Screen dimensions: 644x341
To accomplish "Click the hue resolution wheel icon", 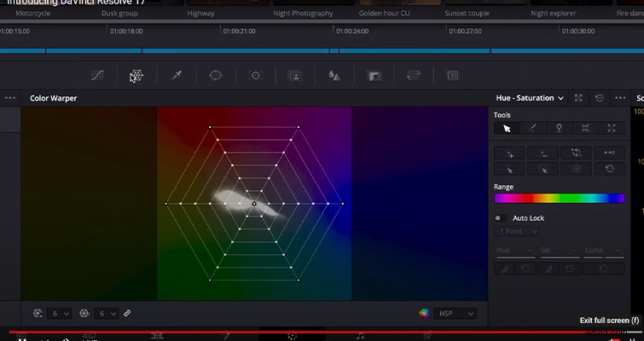I will point(38,314).
